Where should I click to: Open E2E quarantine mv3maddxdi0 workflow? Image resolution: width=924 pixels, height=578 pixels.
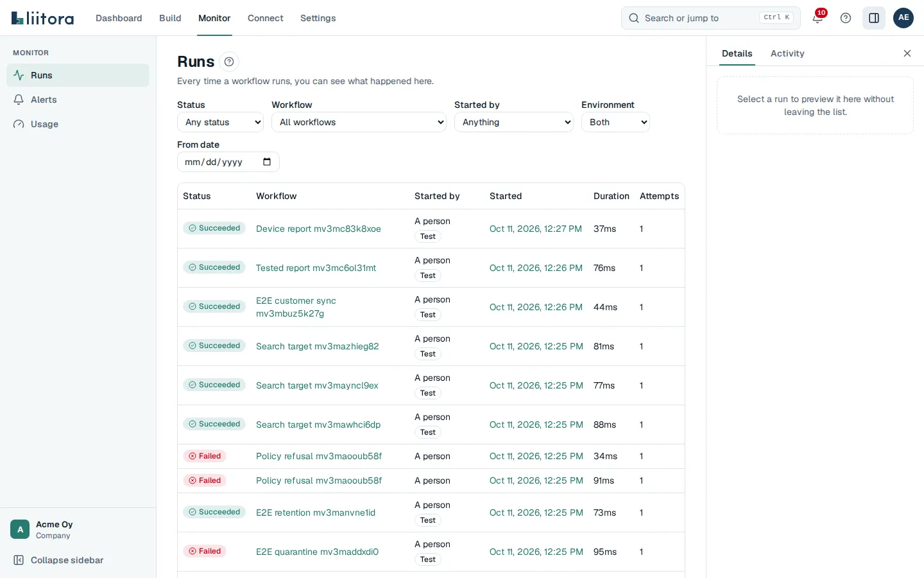click(317, 552)
